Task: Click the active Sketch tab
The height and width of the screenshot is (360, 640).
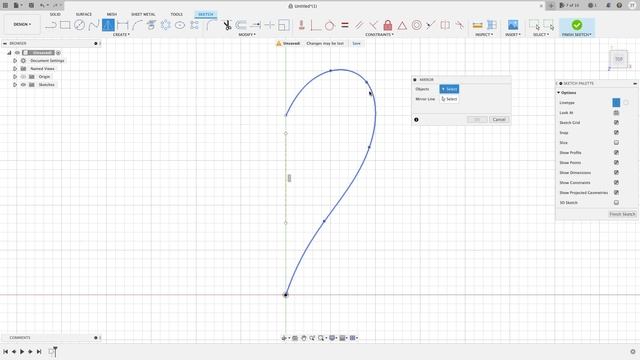Action: click(206, 14)
